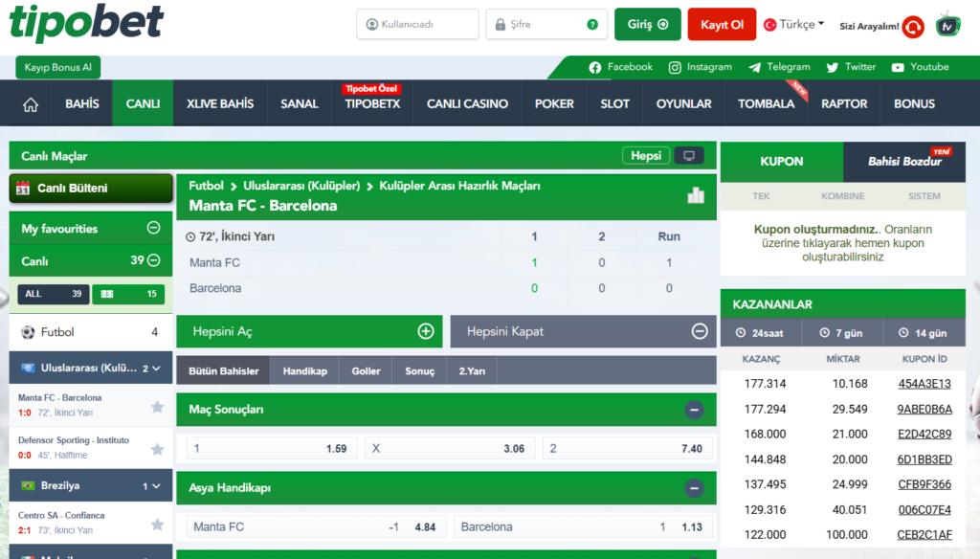Open coupon ID 454A3E13 link

(x=924, y=384)
